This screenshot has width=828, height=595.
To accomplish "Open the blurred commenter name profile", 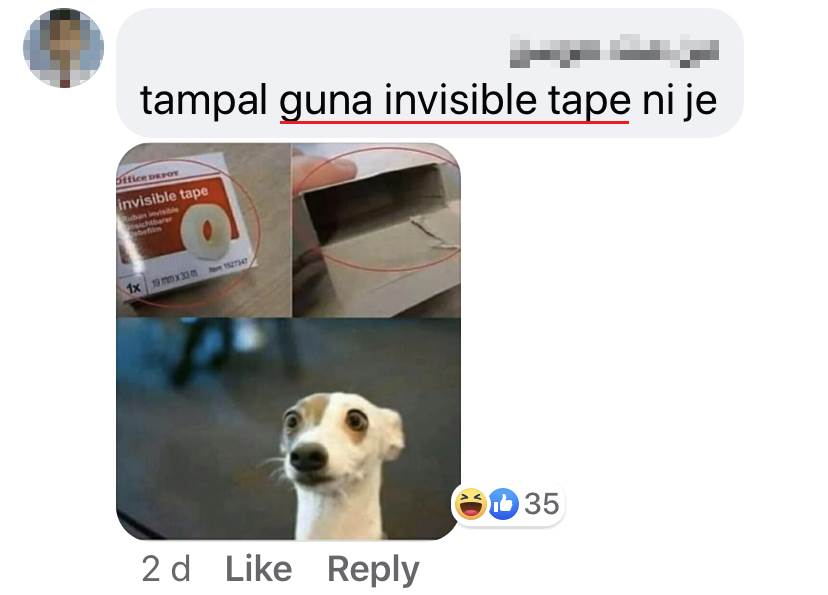I will (614, 52).
